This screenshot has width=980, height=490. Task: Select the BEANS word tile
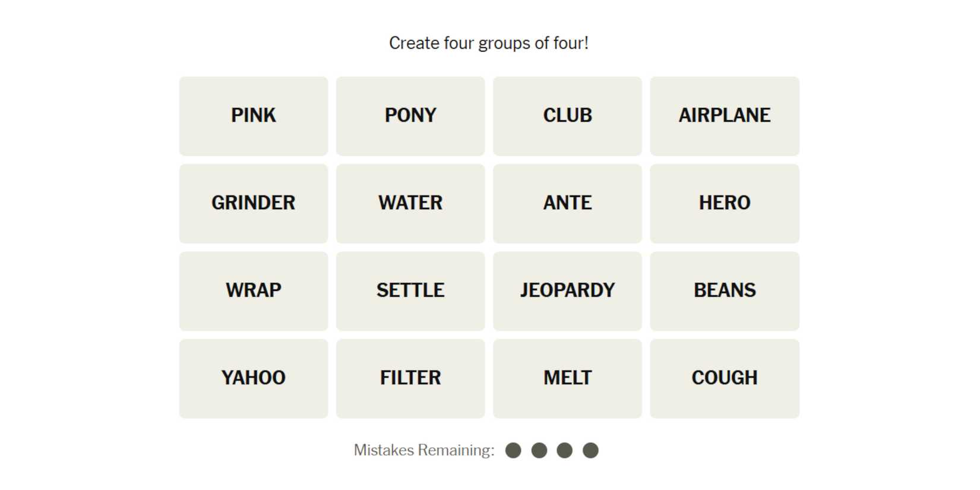coord(724,290)
